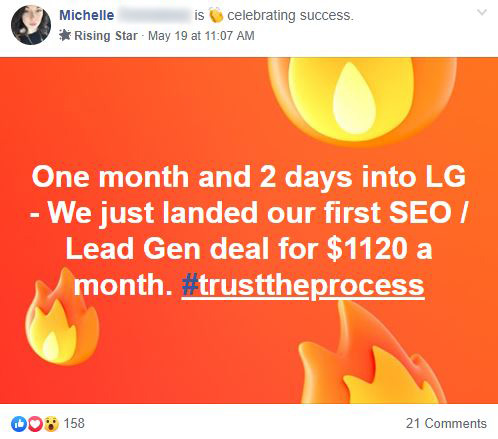Select the Rising Star badge label
498x439 pixels.
coord(106,36)
